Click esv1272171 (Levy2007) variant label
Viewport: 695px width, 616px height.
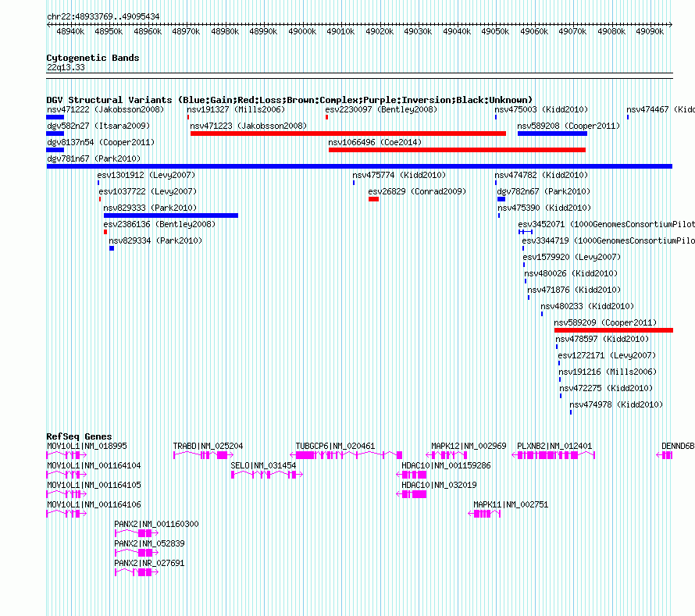point(607,355)
